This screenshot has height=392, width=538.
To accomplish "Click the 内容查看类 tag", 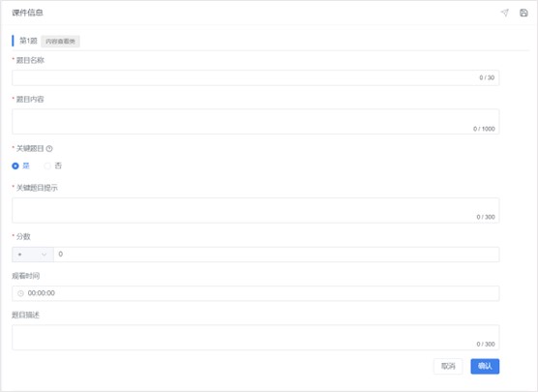I will (60, 42).
